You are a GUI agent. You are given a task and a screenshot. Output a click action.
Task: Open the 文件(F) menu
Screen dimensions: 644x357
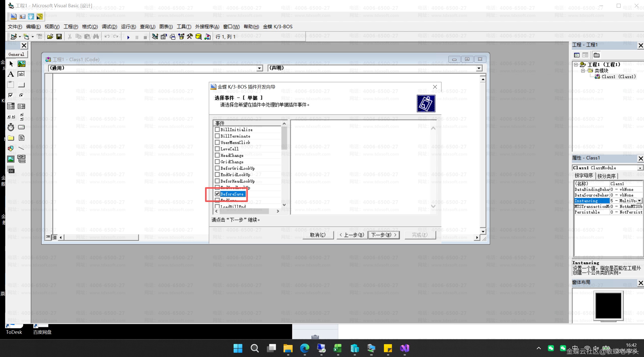pyautogui.click(x=15, y=27)
